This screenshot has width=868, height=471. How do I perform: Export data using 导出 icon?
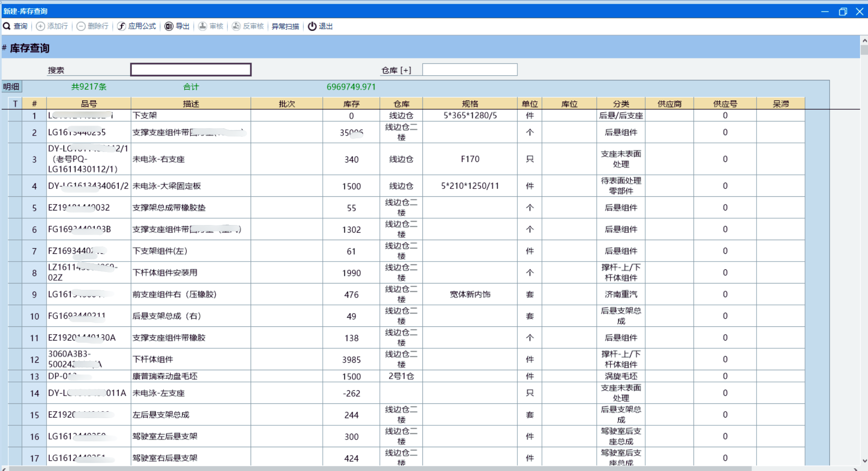click(x=169, y=26)
